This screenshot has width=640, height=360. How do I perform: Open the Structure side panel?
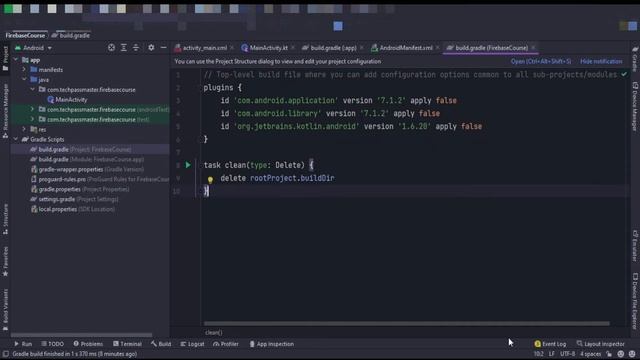click(x=5, y=219)
